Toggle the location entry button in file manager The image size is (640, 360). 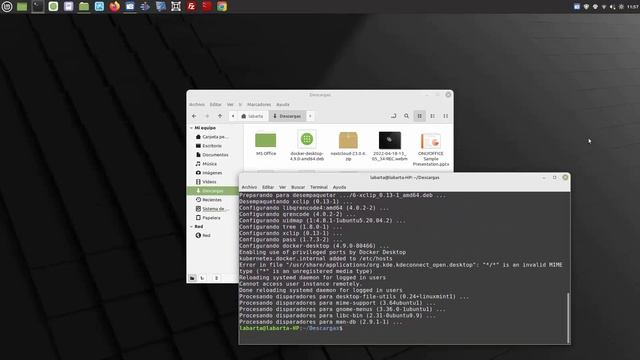click(393, 116)
